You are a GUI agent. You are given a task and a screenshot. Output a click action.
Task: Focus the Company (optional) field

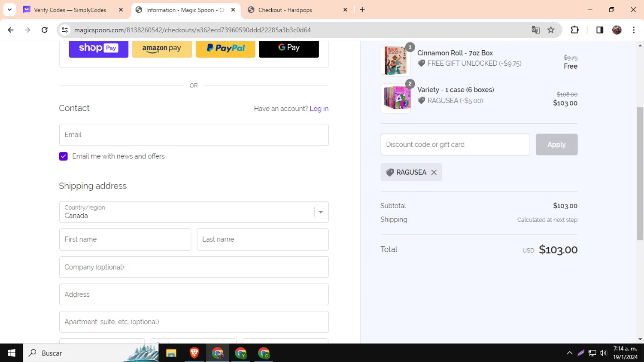point(194,267)
